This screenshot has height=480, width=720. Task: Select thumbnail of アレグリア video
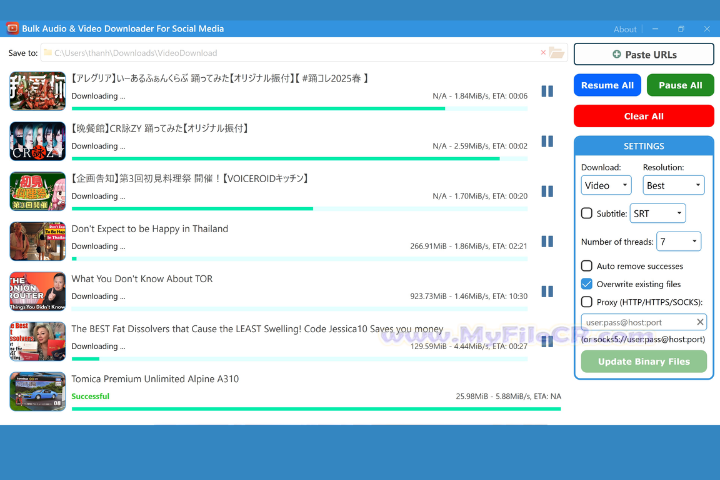coord(38,91)
